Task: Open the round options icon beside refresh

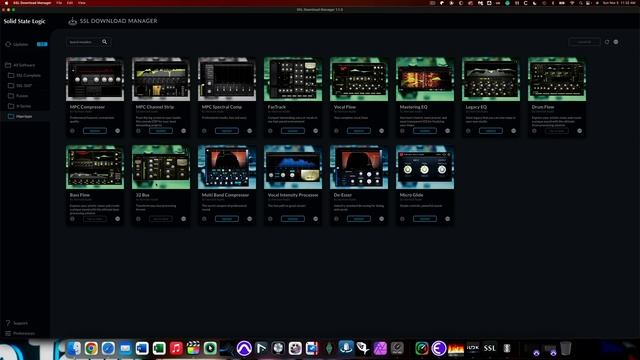Action: point(616,42)
